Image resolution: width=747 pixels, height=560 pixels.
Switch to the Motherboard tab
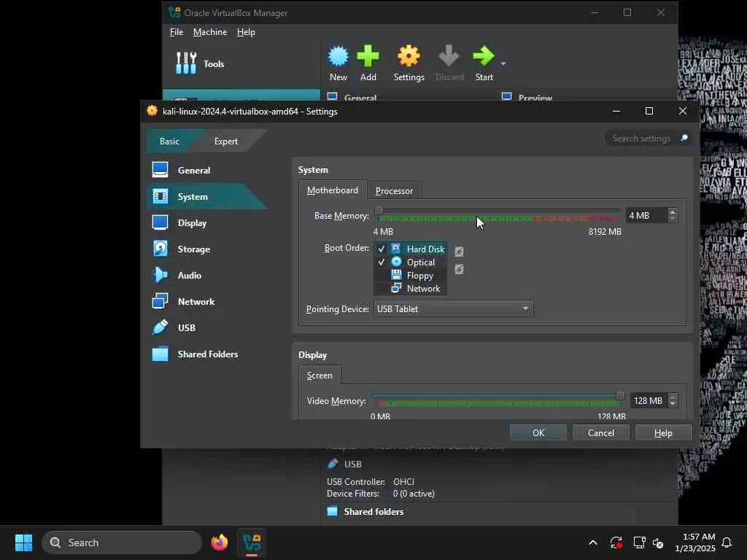coord(332,190)
